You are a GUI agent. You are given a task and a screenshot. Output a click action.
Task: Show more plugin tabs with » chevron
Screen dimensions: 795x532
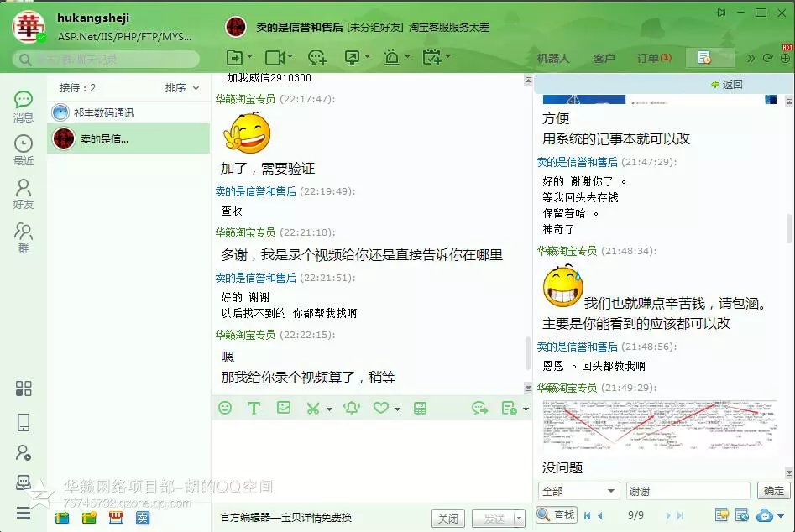[x=751, y=58]
